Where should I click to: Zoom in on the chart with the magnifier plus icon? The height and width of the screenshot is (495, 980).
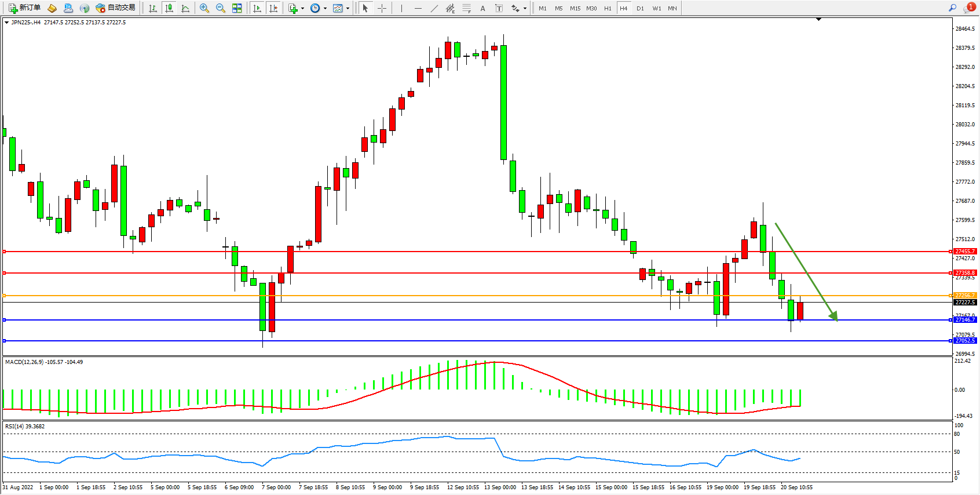tap(204, 8)
